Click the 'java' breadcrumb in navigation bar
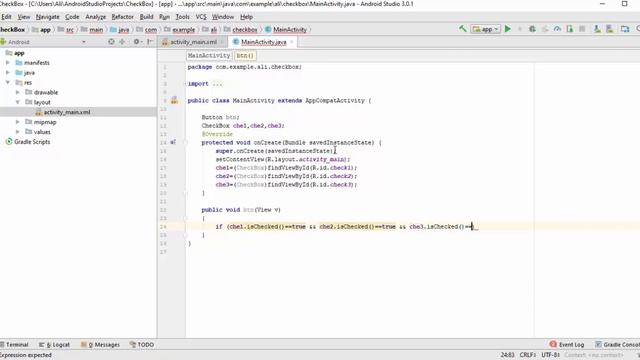This screenshot has width=640, height=360. pyautogui.click(x=123, y=29)
